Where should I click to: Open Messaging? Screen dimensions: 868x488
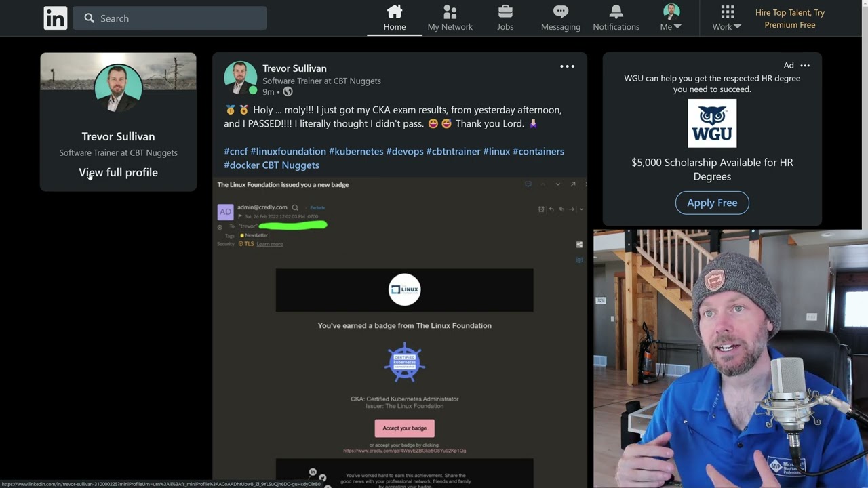561,18
